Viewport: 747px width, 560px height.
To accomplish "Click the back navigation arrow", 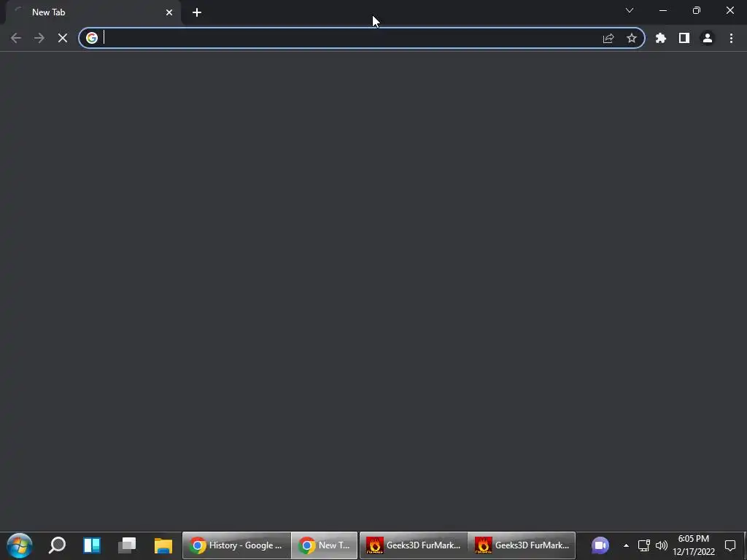I will (16, 38).
